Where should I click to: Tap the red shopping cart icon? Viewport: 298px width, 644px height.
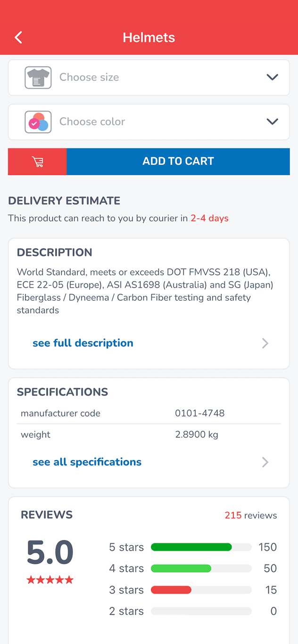point(38,161)
